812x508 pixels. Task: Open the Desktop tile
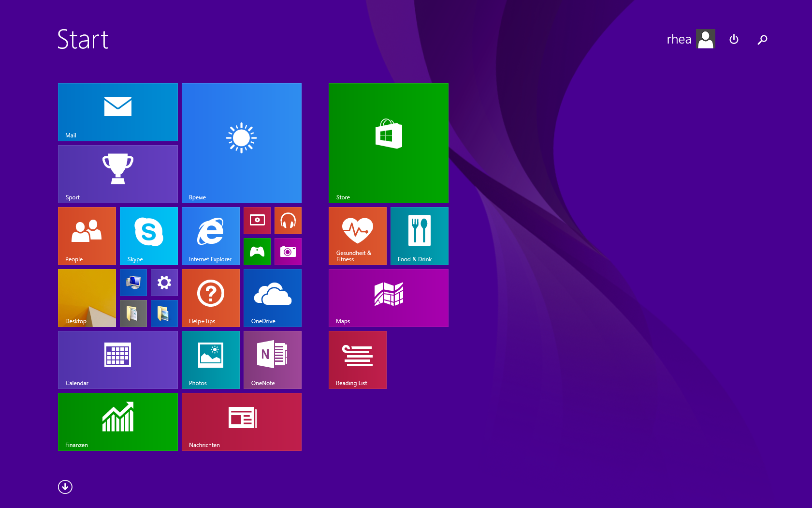(87, 298)
